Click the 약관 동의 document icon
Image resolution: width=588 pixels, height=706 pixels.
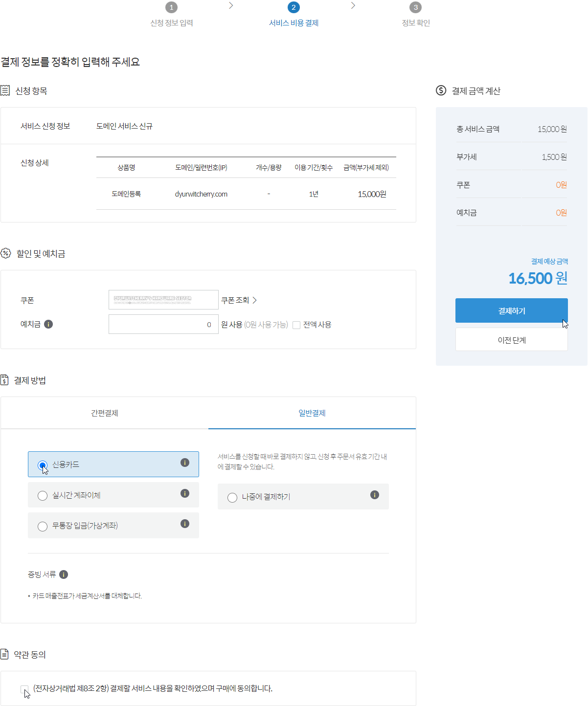[5, 654]
